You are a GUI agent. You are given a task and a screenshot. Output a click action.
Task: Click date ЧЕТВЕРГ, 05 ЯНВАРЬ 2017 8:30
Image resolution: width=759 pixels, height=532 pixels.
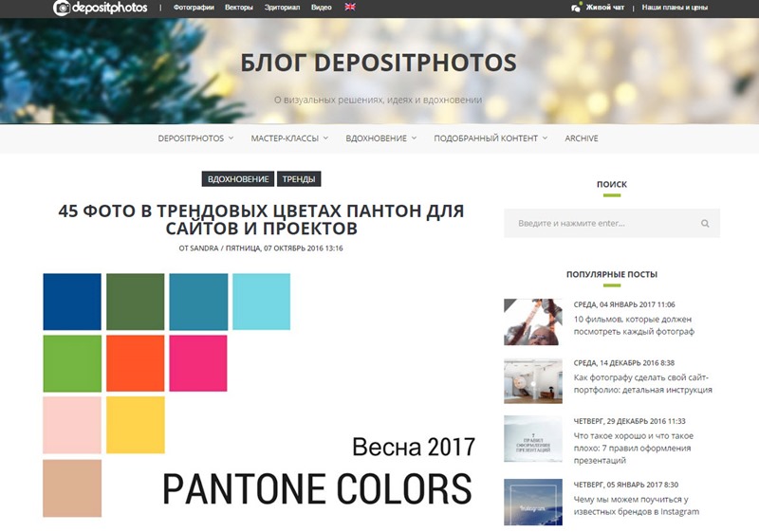pyautogui.click(x=626, y=485)
